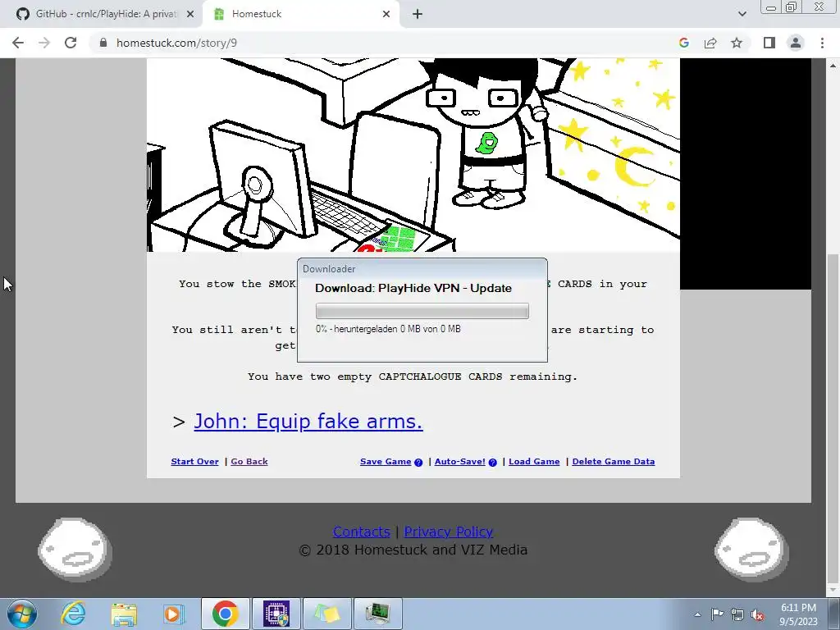The image size is (840, 630).
Task: Open the taskbar clock and date
Action: (798, 614)
